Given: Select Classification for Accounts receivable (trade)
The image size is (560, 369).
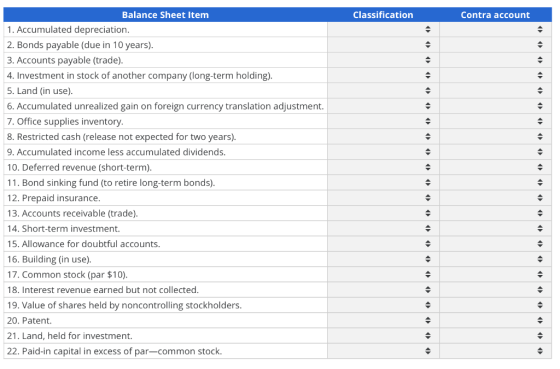Looking at the screenshot, I should point(383,213).
